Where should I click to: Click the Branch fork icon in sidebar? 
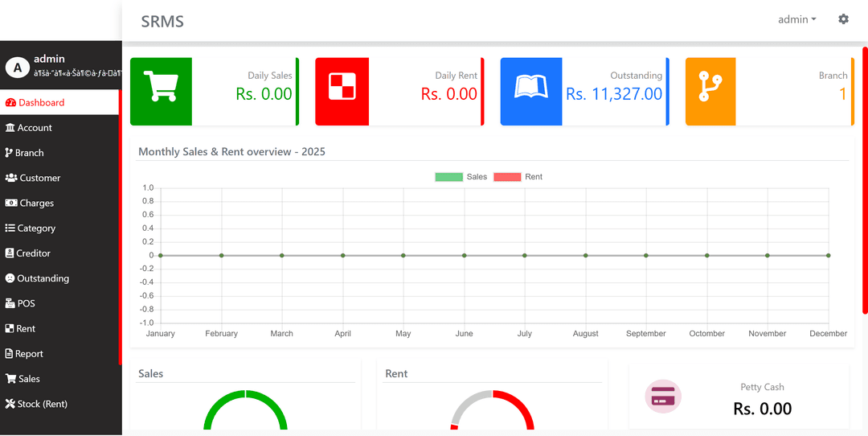pyautogui.click(x=9, y=153)
